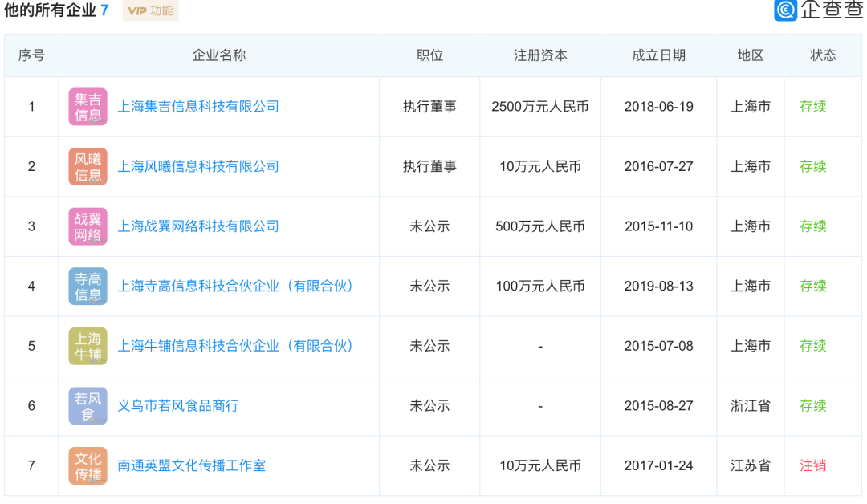Click the 企业名称 column header

(x=219, y=55)
